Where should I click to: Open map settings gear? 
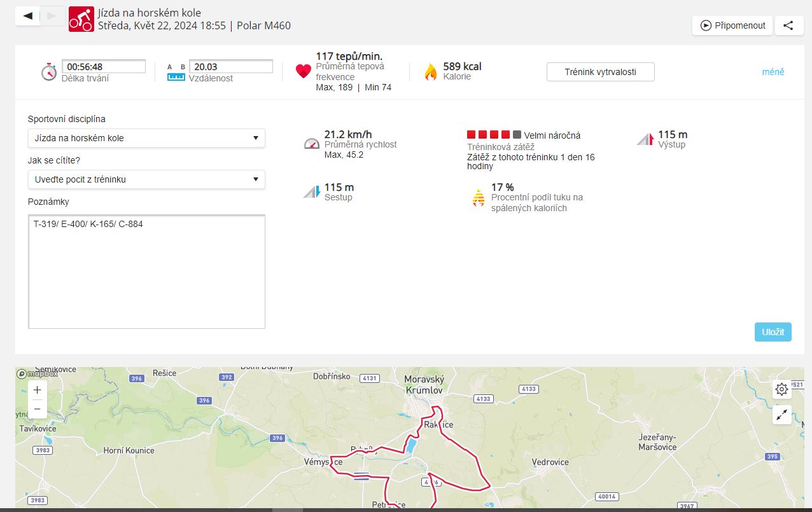click(782, 389)
